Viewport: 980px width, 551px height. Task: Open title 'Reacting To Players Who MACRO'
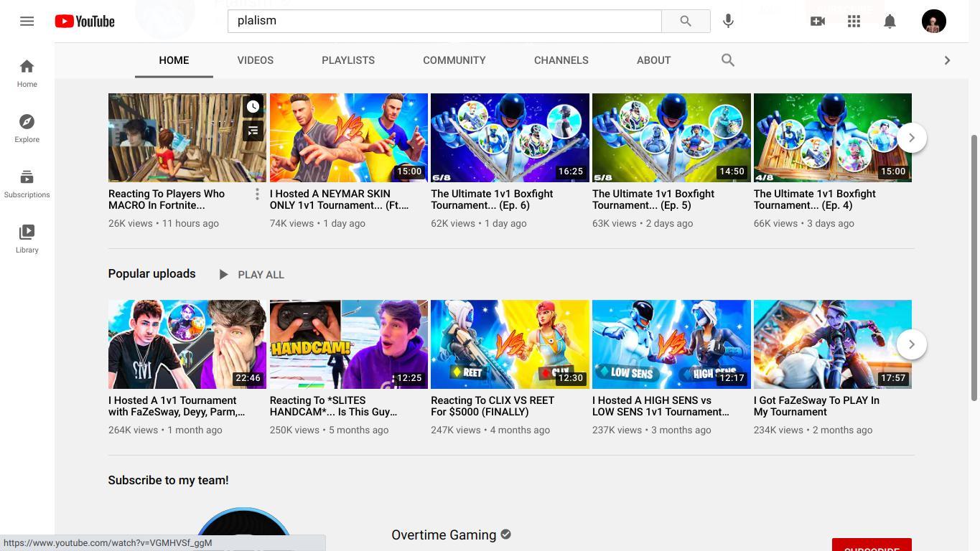click(167, 199)
